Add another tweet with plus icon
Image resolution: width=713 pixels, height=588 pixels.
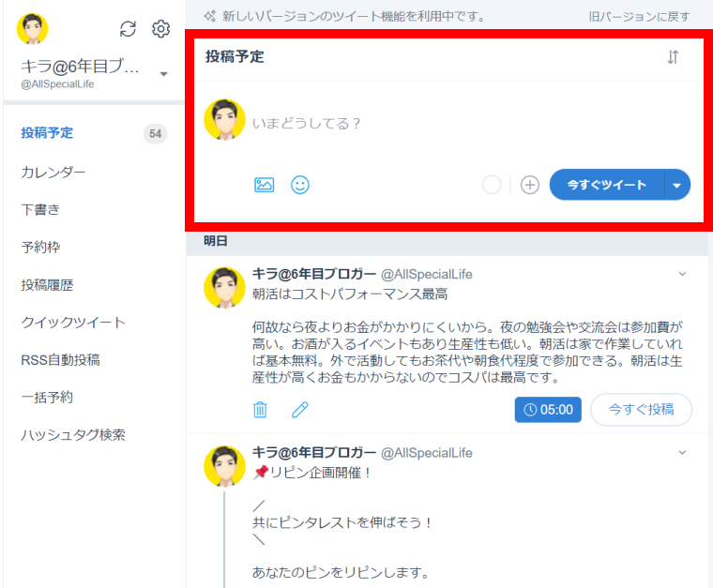(530, 185)
